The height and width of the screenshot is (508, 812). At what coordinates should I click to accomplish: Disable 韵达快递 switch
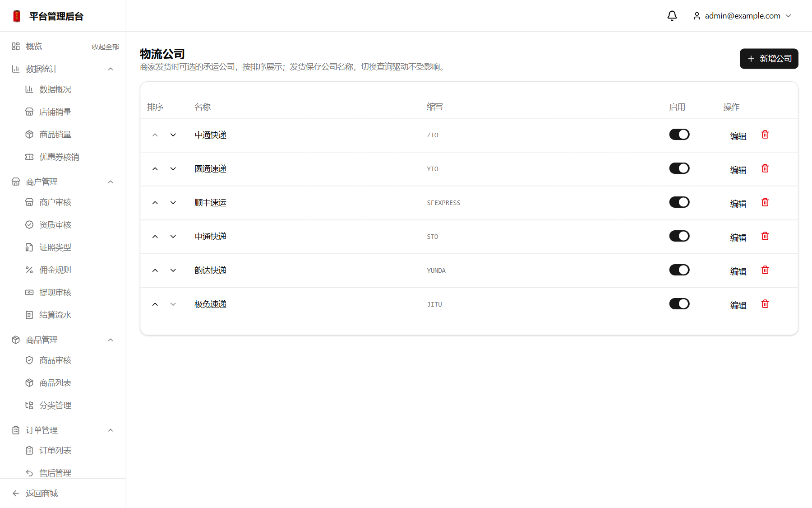(x=679, y=270)
